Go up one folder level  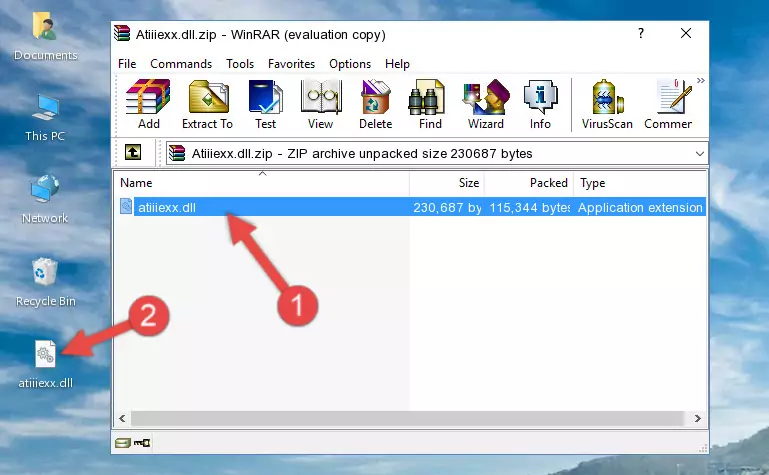133,152
